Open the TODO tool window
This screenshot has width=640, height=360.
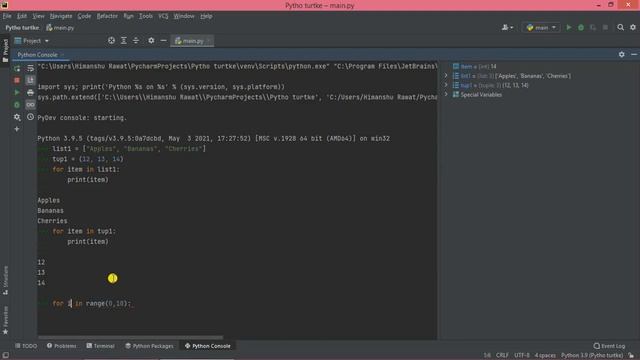coord(26,346)
